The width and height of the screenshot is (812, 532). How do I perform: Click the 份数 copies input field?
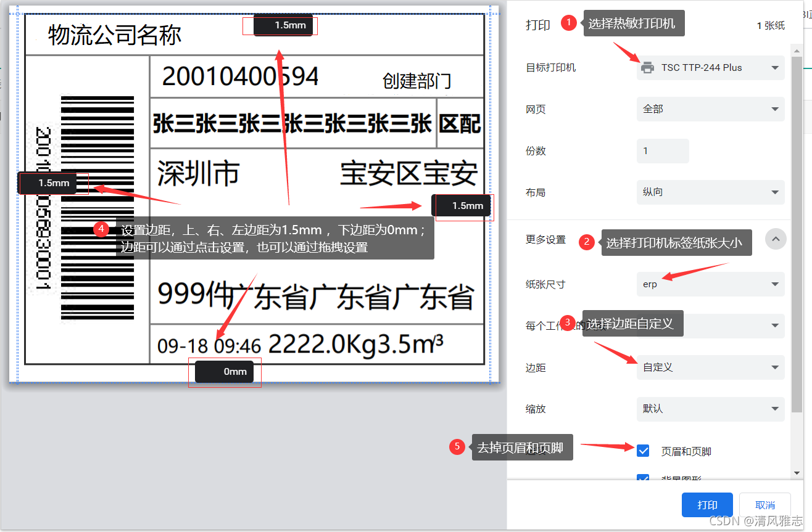tap(663, 151)
